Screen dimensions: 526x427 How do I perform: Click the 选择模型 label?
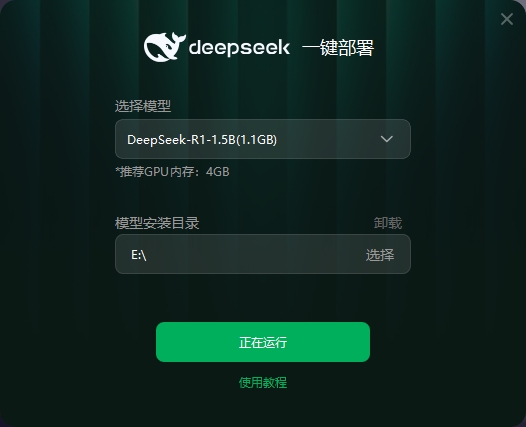tap(143, 106)
